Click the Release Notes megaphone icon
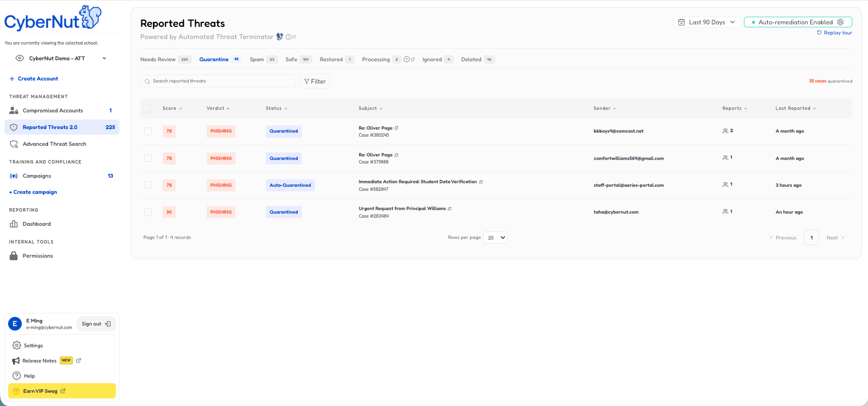Image resolution: width=868 pixels, height=406 pixels. (16, 361)
